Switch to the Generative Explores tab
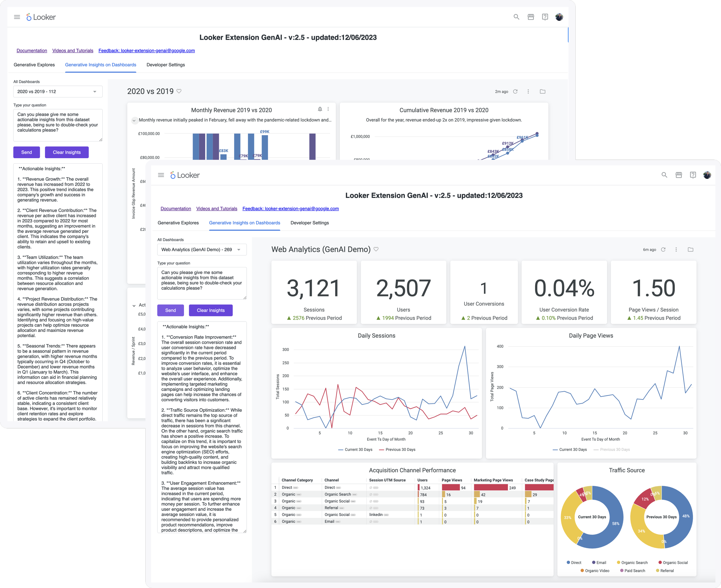 (x=178, y=222)
